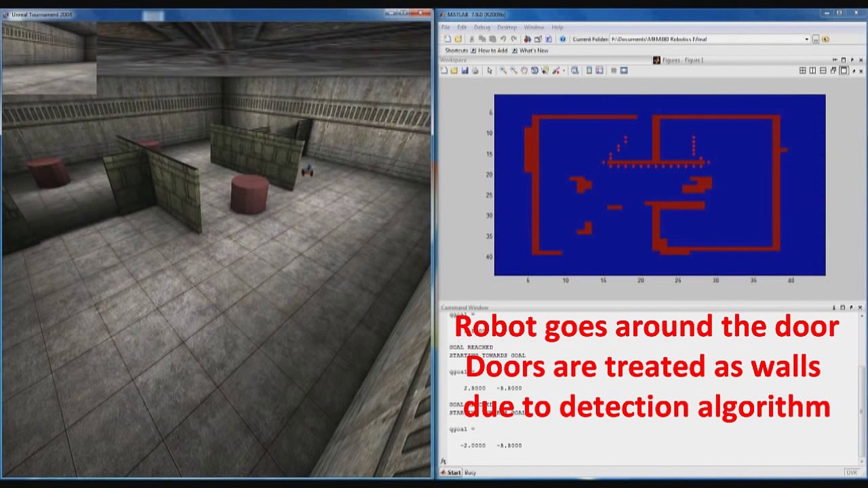Open the GUIDE icon in MATLAB toolbar
This screenshot has width=868, height=488.
click(538, 39)
